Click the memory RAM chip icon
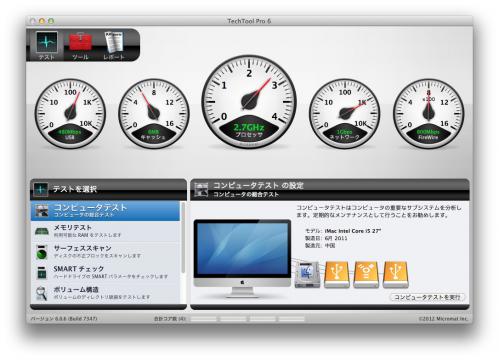 click(42, 231)
